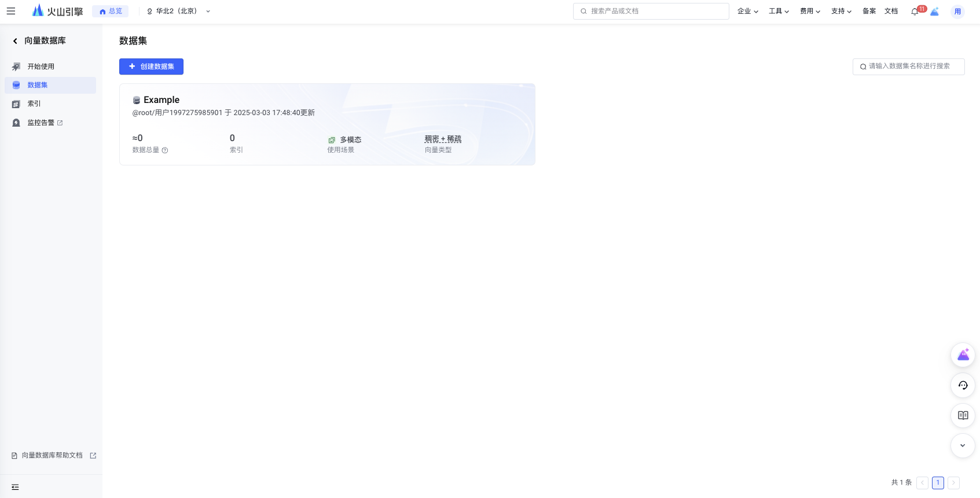Open the 备案 link
This screenshot has height=498, width=980.
[x=869, y=11]
